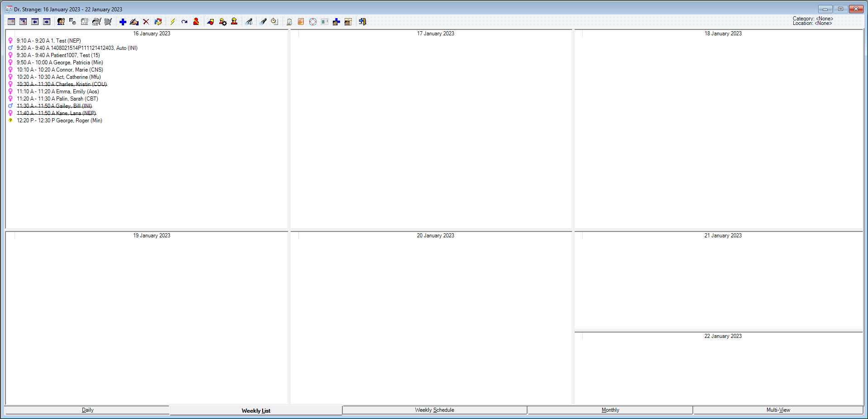Click the 21 January 2023 day header
This screenshot has width=868, height=419.
723,236
